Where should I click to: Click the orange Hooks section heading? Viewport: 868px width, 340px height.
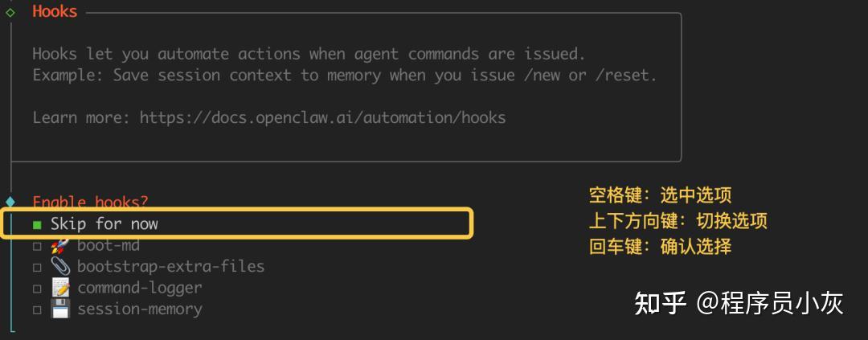[x=55, y=11]
